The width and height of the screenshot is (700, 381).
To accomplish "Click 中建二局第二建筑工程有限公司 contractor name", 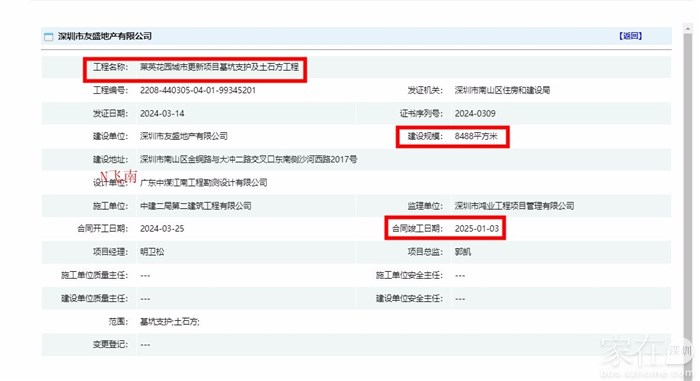I will tap(196, 205).
